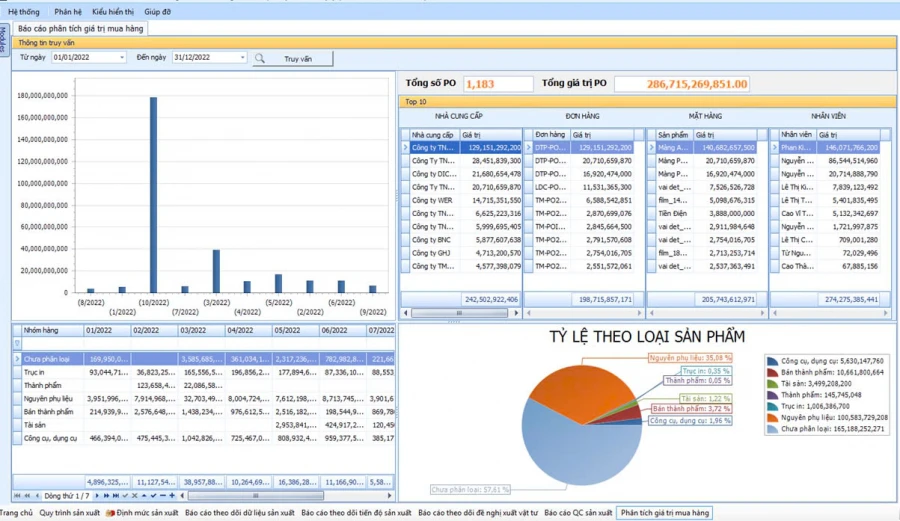Click the 10/2022 tallest bar in chart

coord(153,195)
